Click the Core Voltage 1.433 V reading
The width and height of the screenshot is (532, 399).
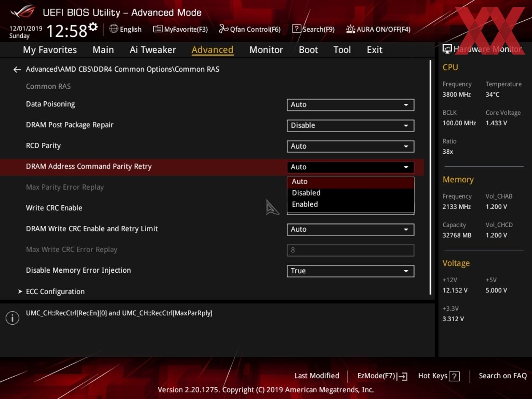tap(496, 123)
